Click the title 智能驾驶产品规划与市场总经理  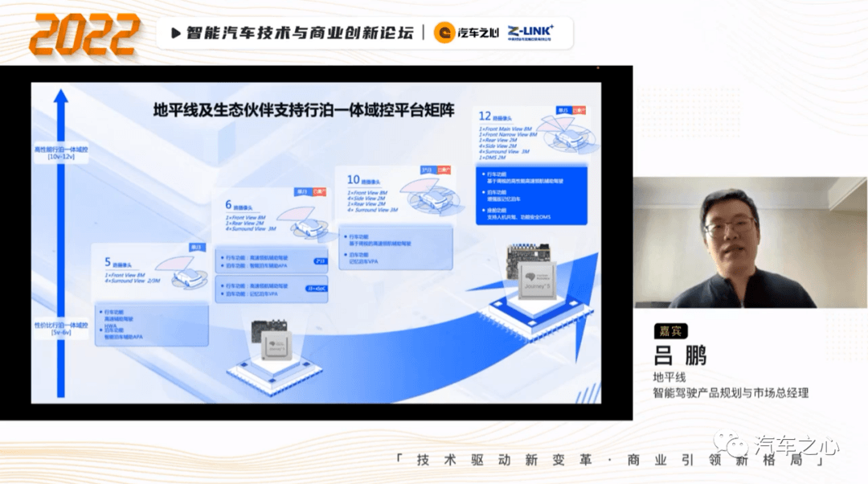point(731,392)
